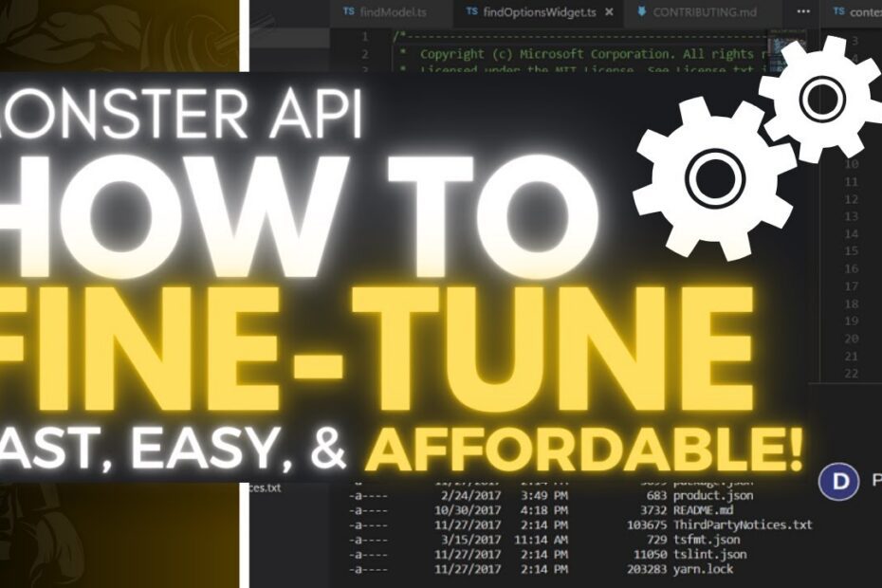Click README.md in the terminal listing
882x588 pixels.
pos(703,510)
